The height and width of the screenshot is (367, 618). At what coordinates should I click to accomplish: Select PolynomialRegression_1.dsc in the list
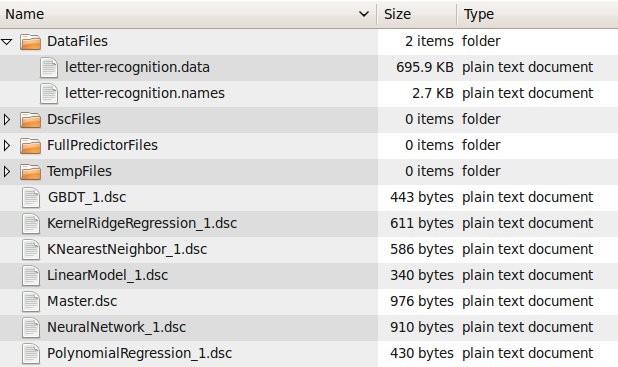[x=140, y=354]
